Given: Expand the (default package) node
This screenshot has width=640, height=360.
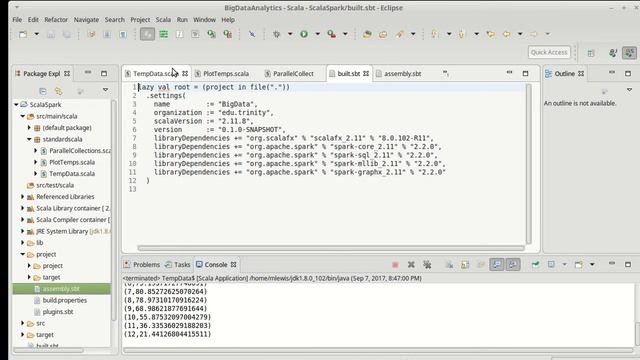Looking at the screenshot, I should [29, 128].
